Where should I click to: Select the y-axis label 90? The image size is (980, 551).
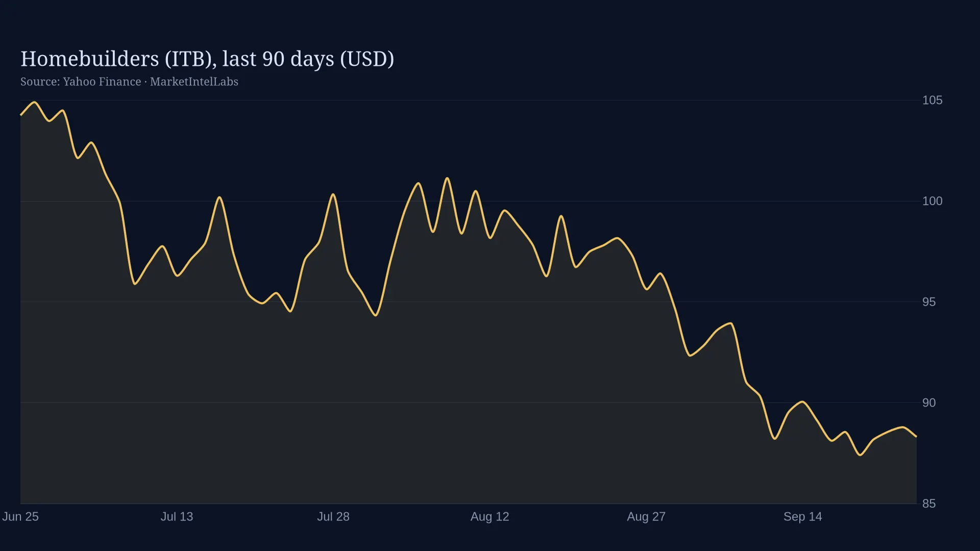coord(929,403)
